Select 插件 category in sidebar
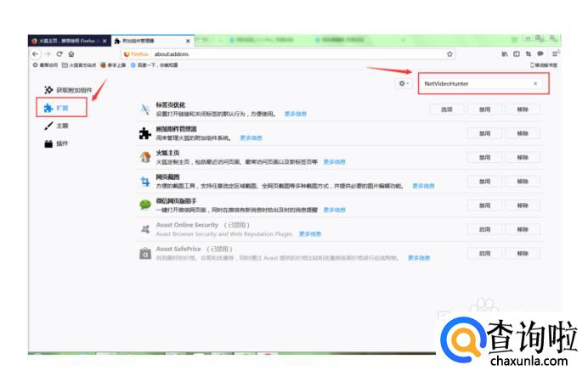Screen dimensions: 588x387 56,143
